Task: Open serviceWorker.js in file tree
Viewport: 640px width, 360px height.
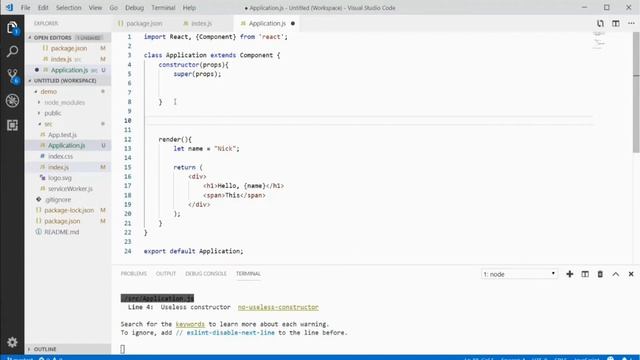Action: click(70, 189)
